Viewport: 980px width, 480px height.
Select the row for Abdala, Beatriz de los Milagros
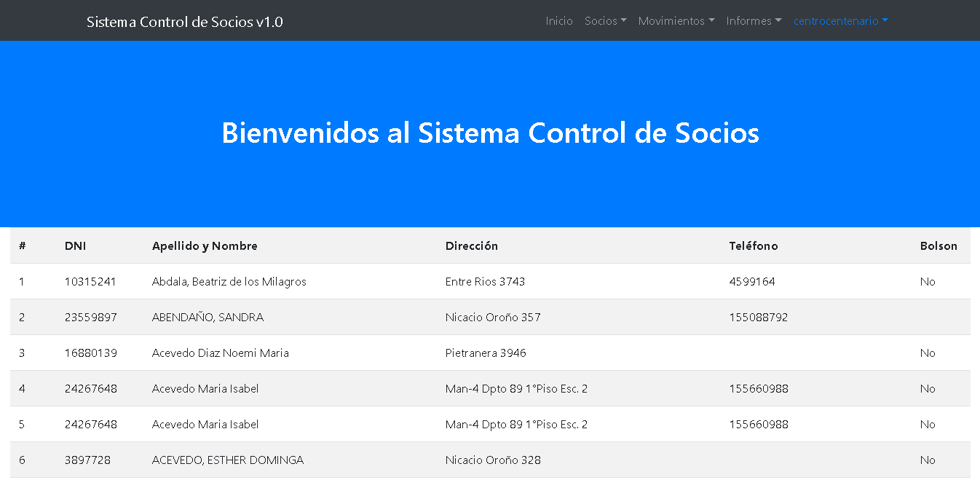[229, 282]
